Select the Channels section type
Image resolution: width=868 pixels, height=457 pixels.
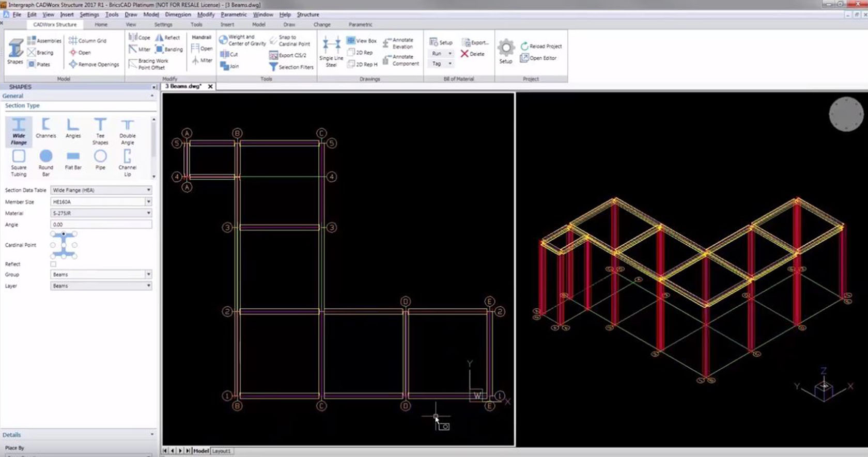coord(46,129)
